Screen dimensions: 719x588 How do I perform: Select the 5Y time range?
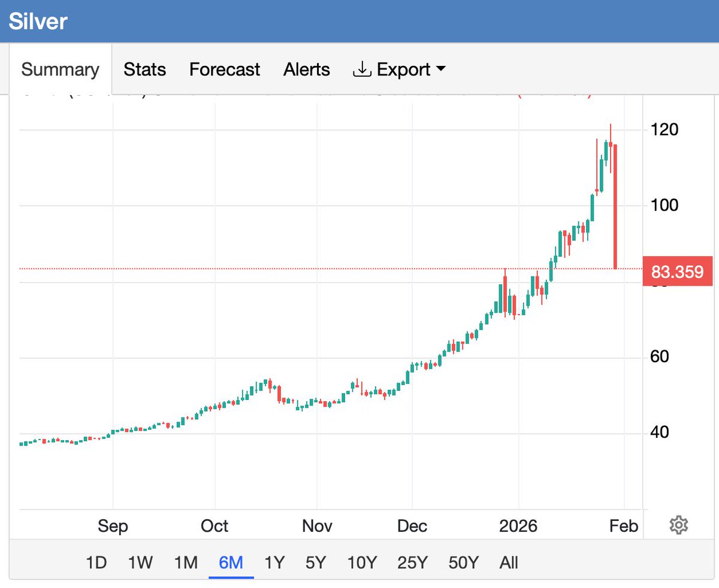click(x=316, y=563)
